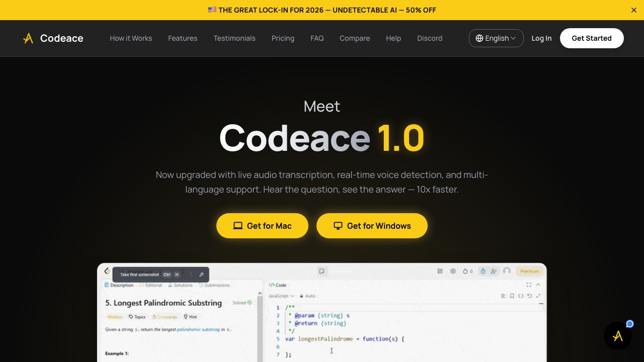Viewport: 644px width, 362px height.
Task: Open the Submissions tab in demo preview
Action: tap(214, 285)
